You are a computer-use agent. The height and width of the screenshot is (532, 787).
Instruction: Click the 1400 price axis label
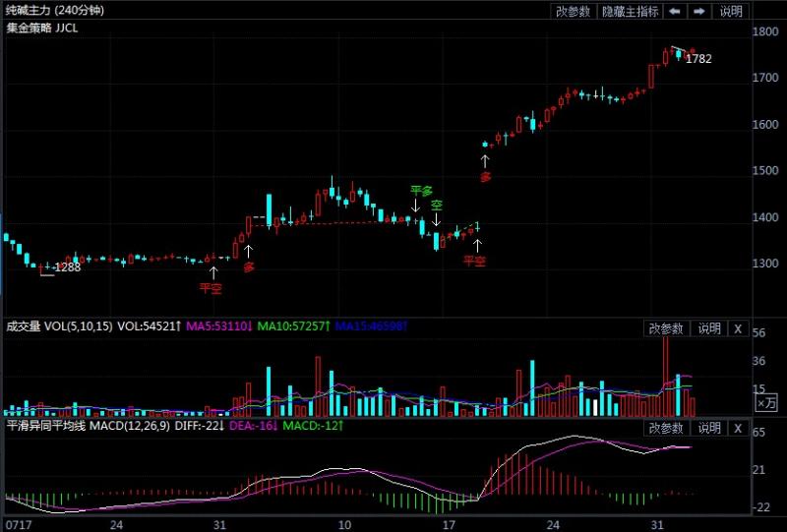coord(765,217)
